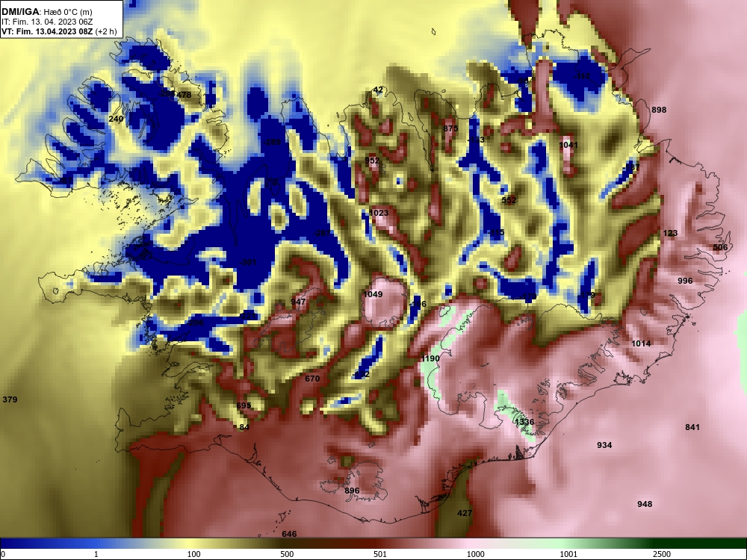Click the legend label '1001'
This screenshot has width=747, height=560.
[568, 554]
